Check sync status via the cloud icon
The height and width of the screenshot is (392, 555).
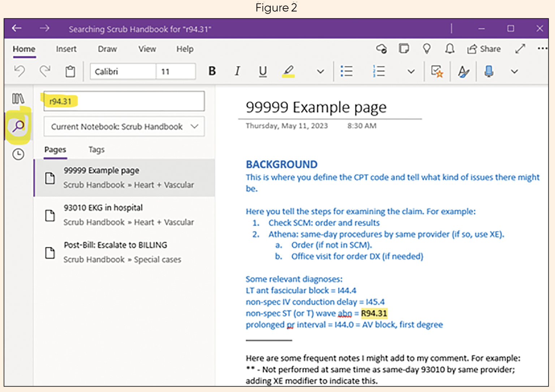click(382, 49)
